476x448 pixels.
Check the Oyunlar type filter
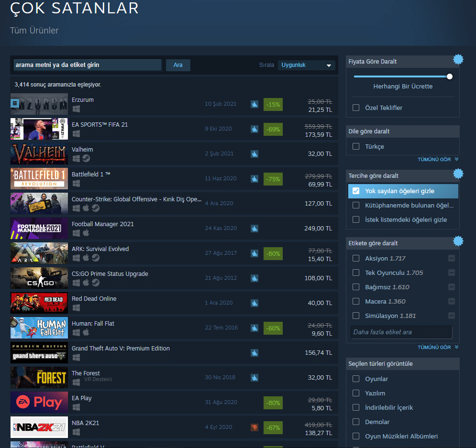[356, 379]
